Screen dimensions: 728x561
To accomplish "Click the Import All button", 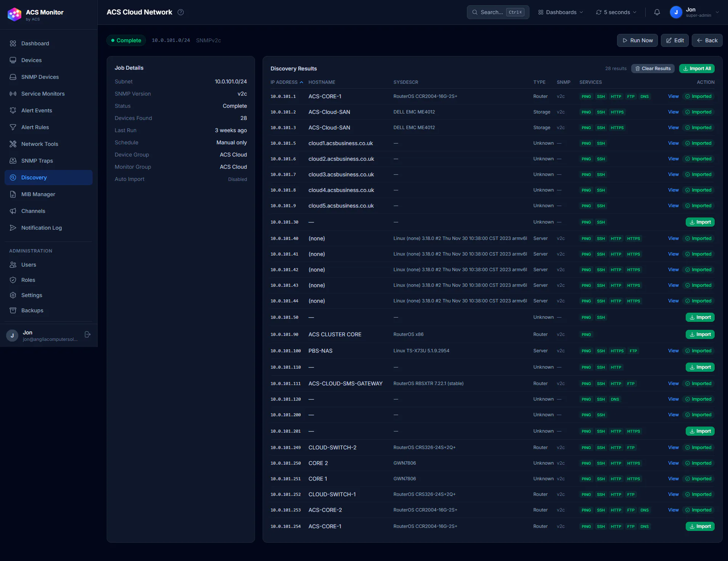I will click(697, 69).
